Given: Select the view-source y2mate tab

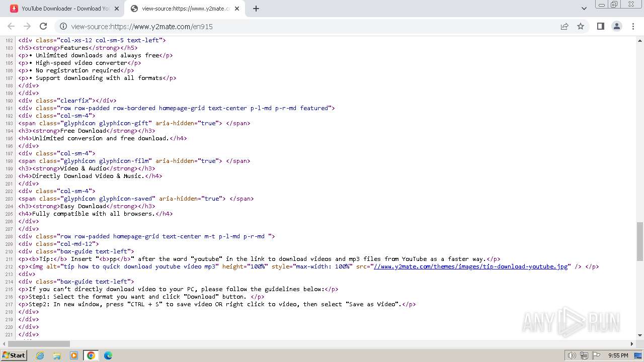Looking at the screenshot, I should pyautogui.click(x=185, y=9).
